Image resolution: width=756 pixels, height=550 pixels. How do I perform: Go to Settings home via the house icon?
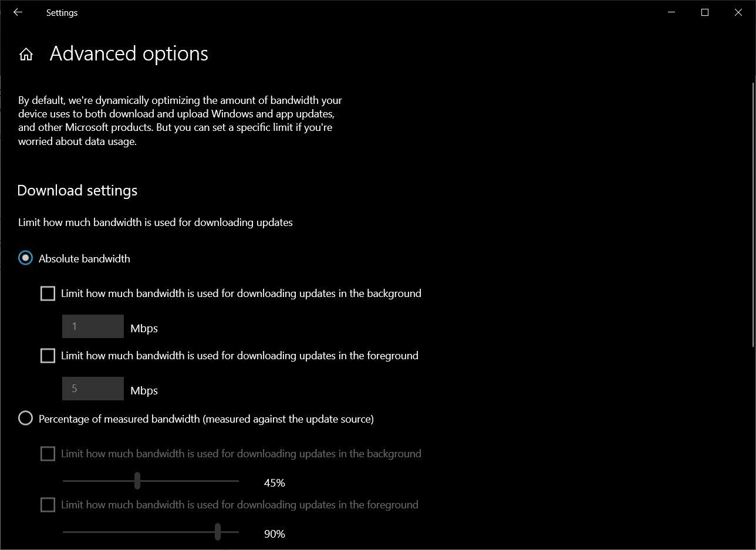[x=26, y=55]
